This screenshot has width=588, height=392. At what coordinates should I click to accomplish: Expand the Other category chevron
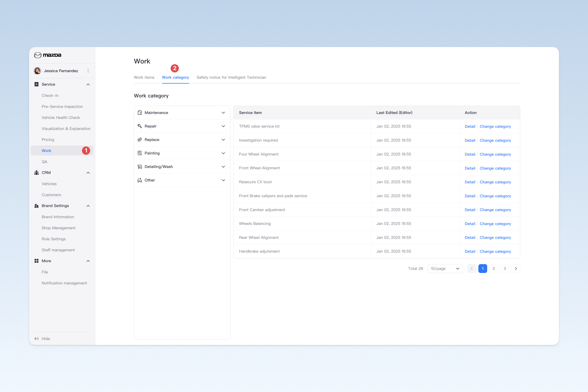click(223, 180)
